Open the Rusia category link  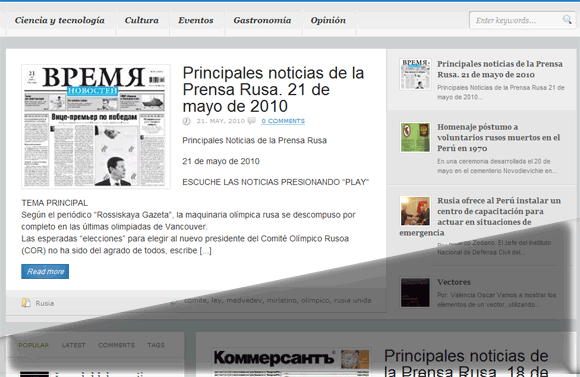(45, 303)
